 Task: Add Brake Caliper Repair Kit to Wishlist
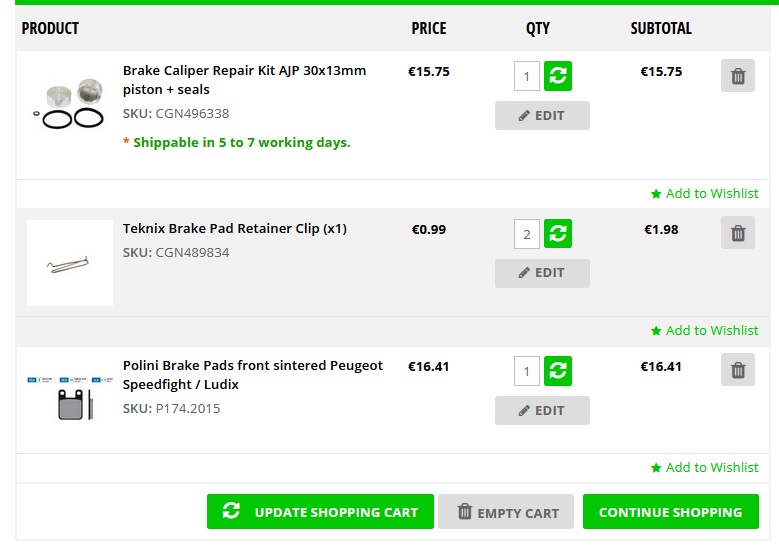tap(704, 193)
